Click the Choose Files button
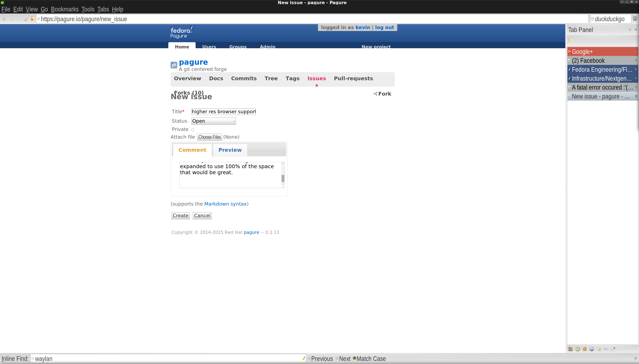This screenshot has height=364, width=639. [209, 137]
